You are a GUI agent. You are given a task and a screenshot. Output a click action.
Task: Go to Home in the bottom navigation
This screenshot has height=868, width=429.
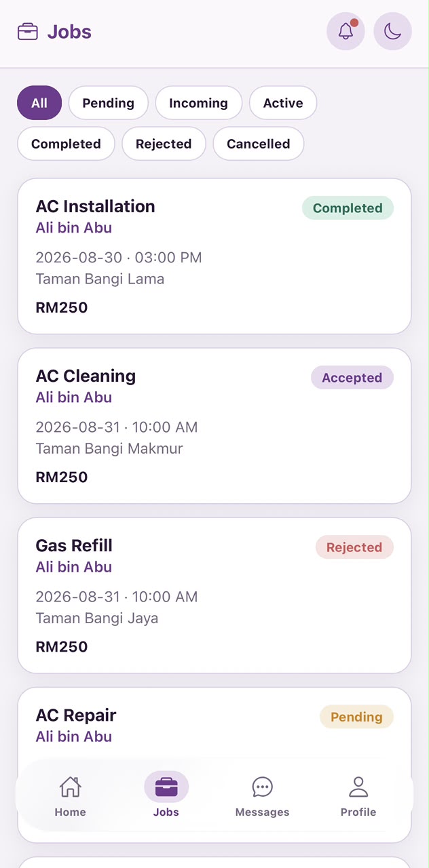click(71, 797)
